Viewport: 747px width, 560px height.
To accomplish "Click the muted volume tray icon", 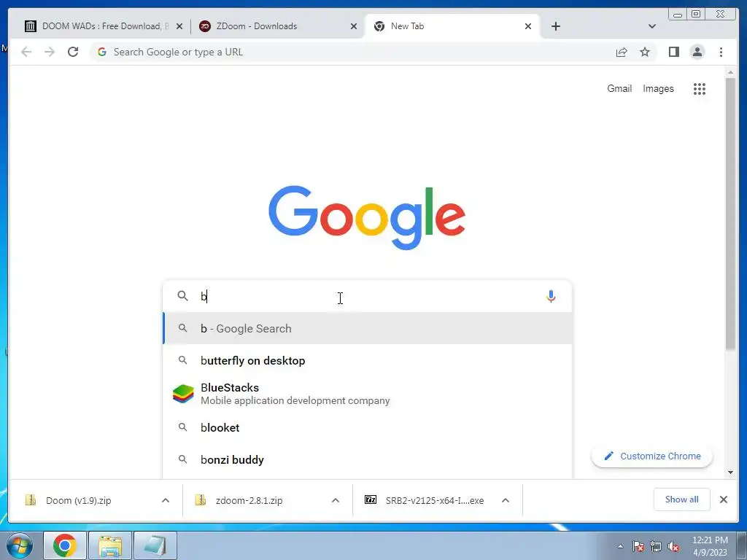I will (x=673, y=546).
